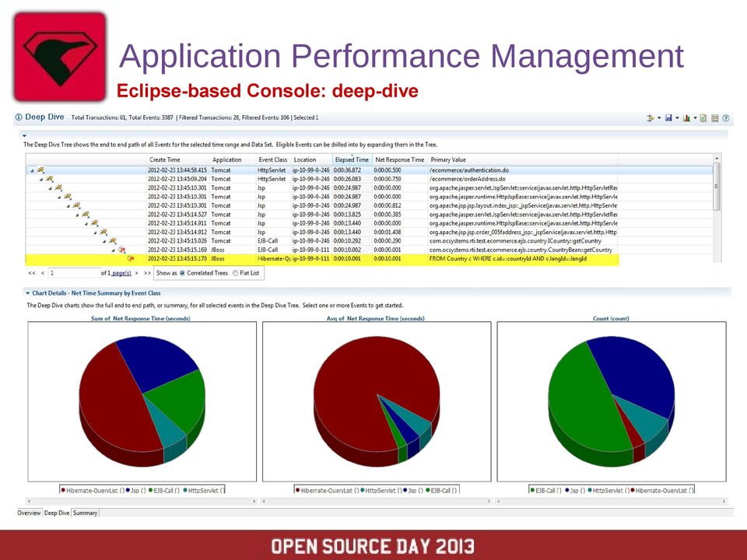Collapse the Deep Dive Tree description section
747x560 pixels.
(x=24, y=135)
